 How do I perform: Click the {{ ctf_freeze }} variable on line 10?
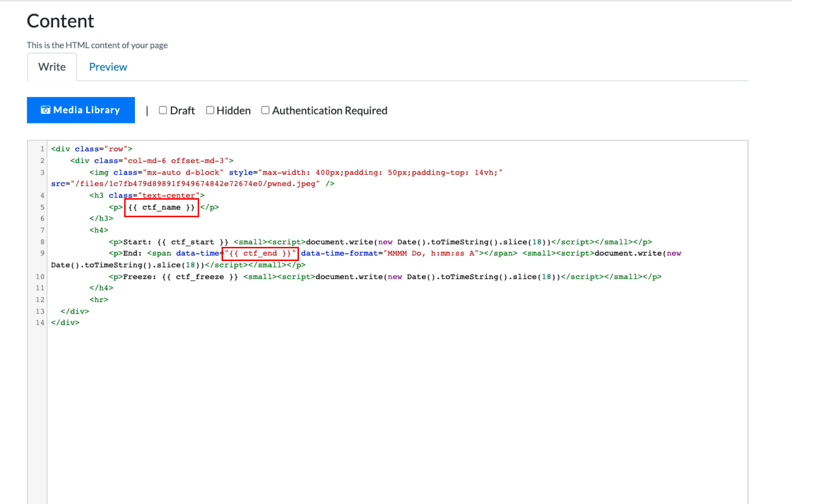[x=200, y=277]
